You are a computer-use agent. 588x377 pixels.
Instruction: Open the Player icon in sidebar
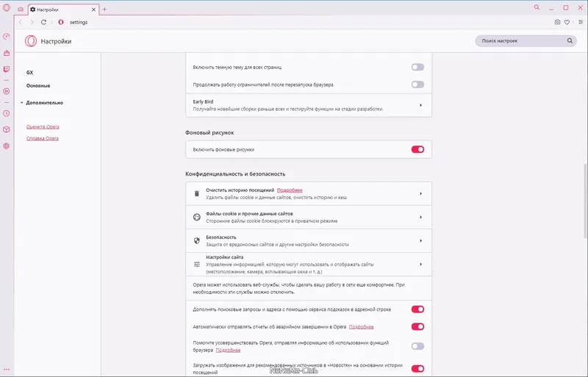click(x=7, y=91)
